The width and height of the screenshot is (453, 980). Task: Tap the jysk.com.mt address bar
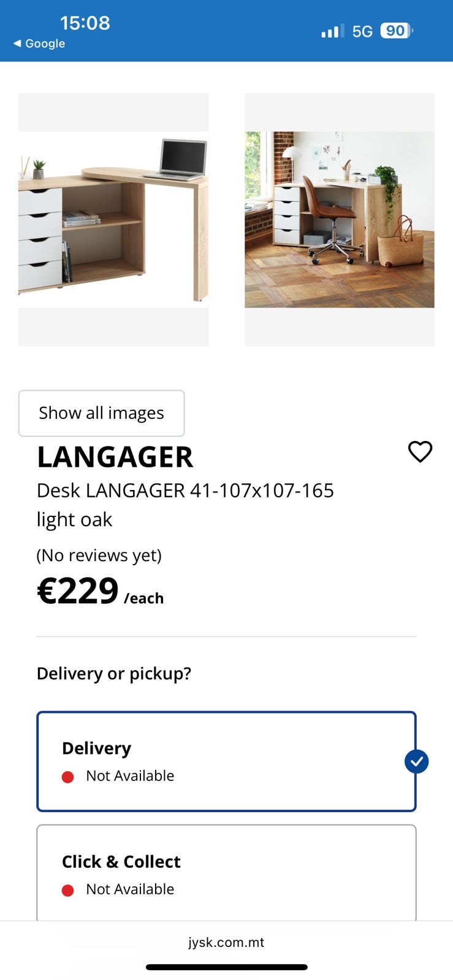tap(226, 942)
